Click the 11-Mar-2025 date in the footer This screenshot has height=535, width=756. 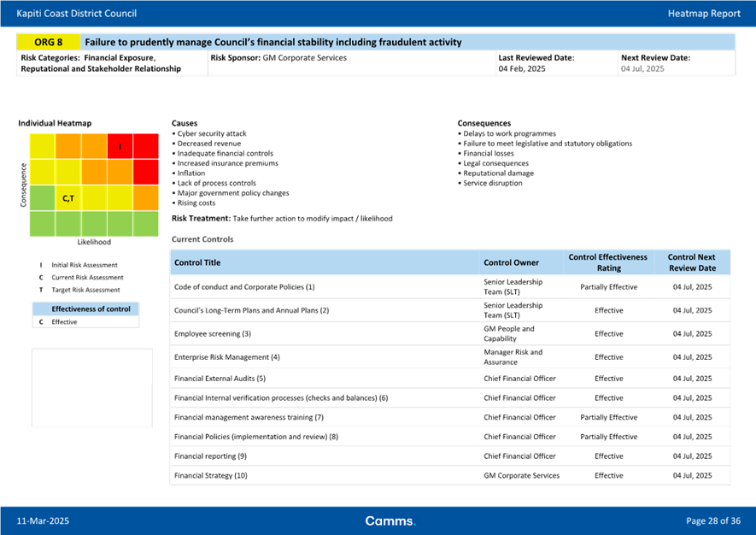point(43,521)
